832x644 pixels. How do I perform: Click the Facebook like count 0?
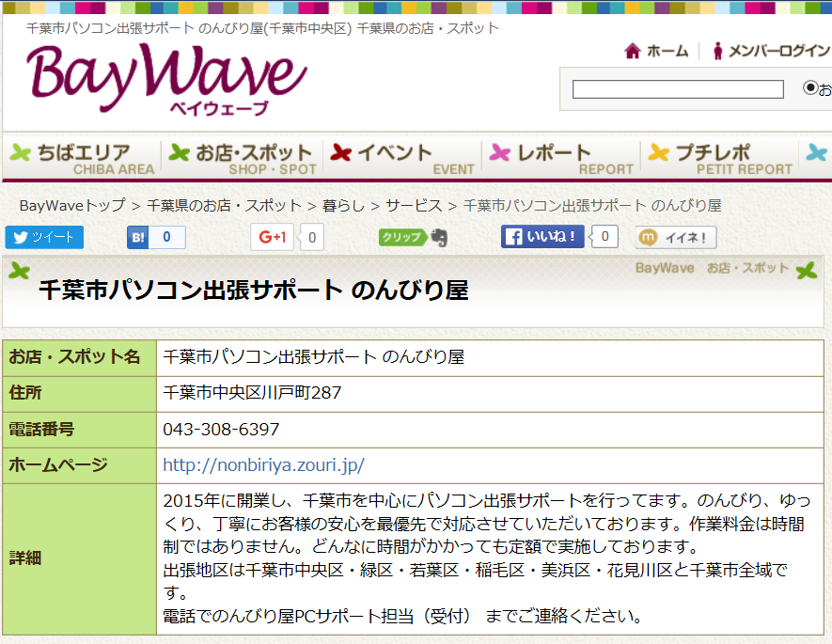604,237
